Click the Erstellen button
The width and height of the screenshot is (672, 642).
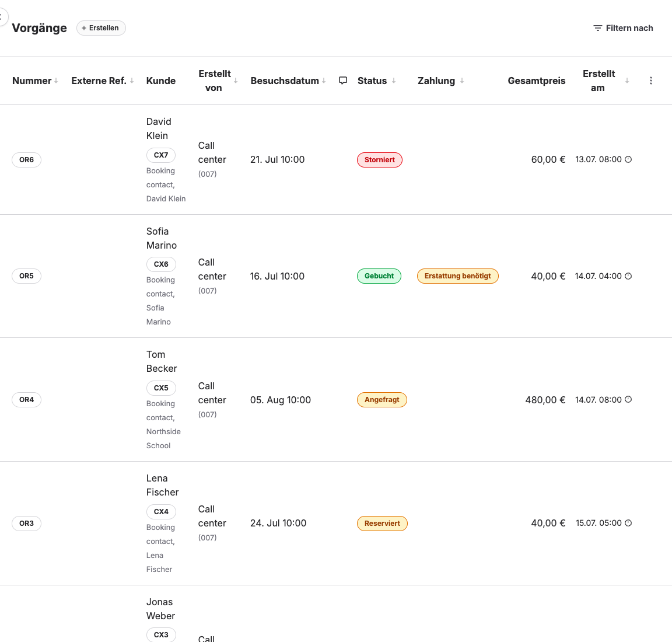[101, 28]
